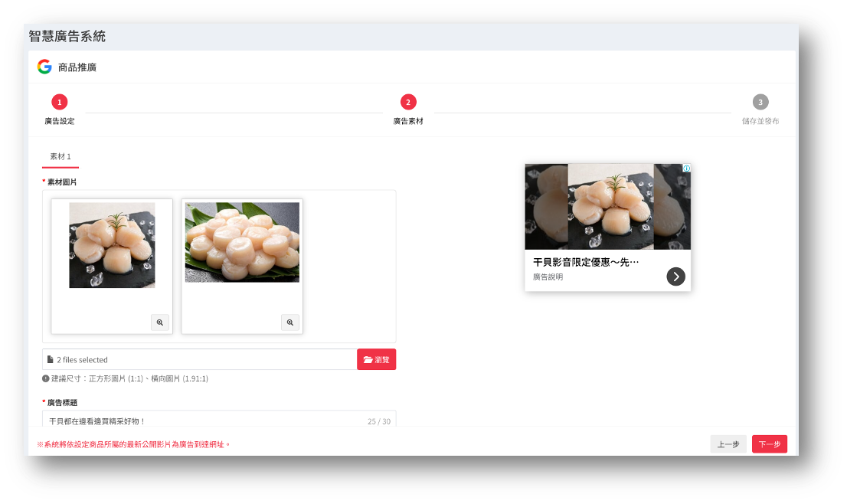Click the file icon in the file selector

pos(51,360)
